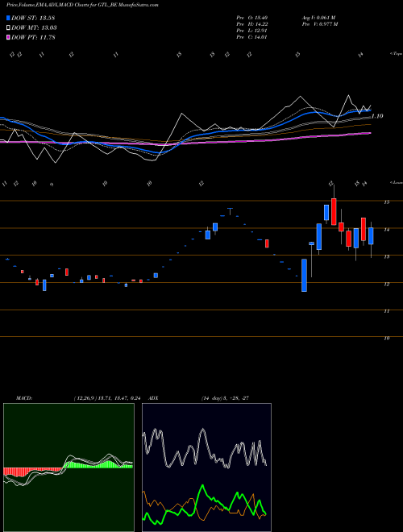
Task: Click the '<Tops' label of the upper chart
Action: pyautogui.click(x=396, y=54)
